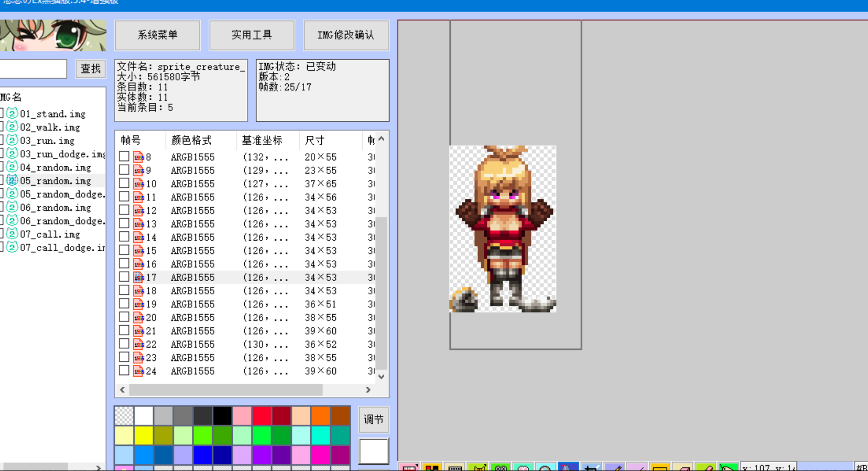Click the IMG list panel's scroll-right arrow
This screenshot has width=868, height=471.
coord(99,467)
